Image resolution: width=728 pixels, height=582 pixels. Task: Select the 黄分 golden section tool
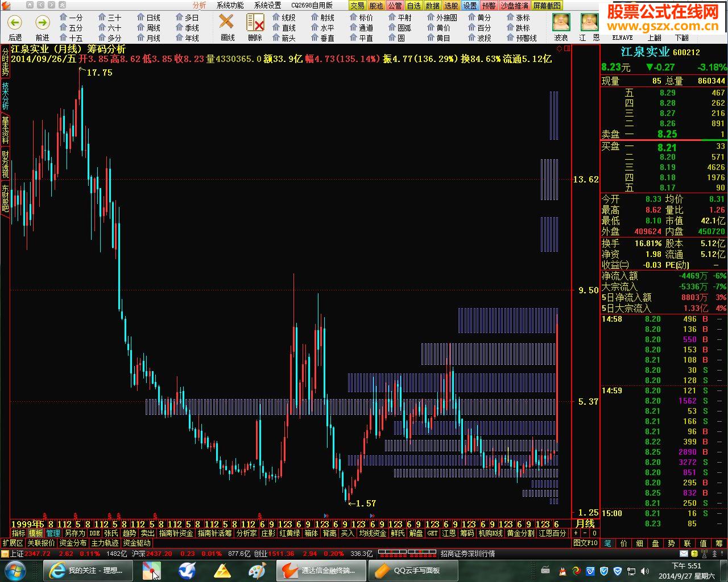pyautogui.click(x=479, y=18)
